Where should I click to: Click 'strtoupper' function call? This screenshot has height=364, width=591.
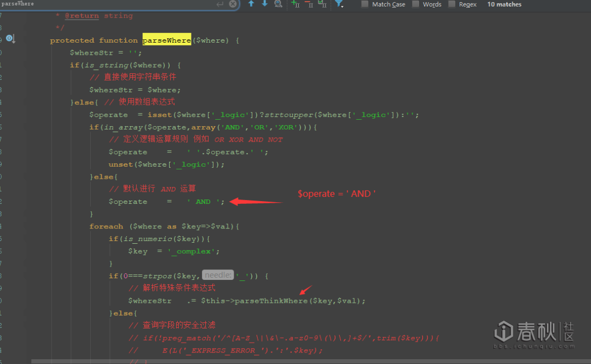click(x=289, y=115)
